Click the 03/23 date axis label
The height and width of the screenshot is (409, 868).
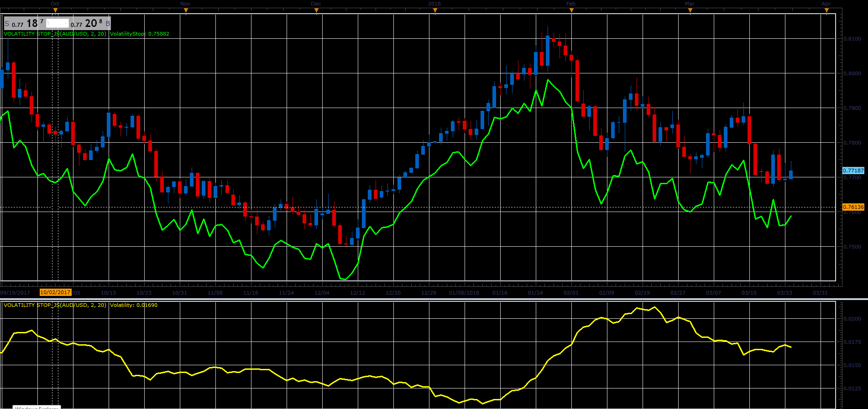click(784, 293)
